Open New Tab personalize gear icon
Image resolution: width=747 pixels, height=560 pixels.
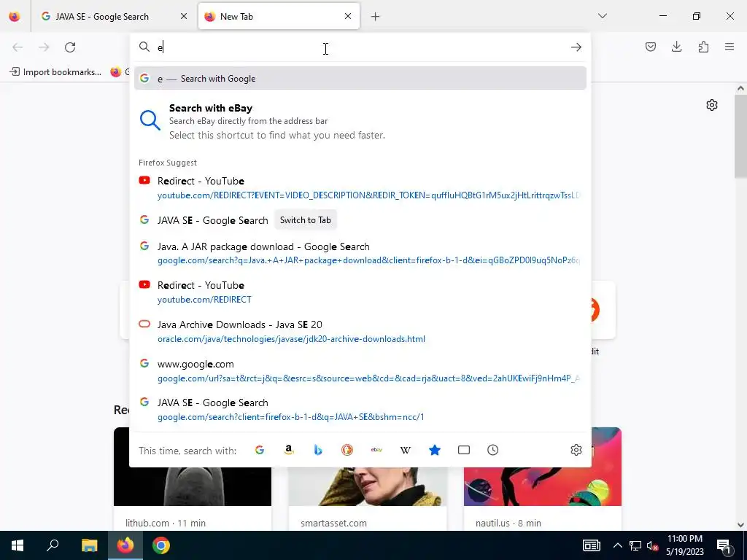(x=712, y=105)
